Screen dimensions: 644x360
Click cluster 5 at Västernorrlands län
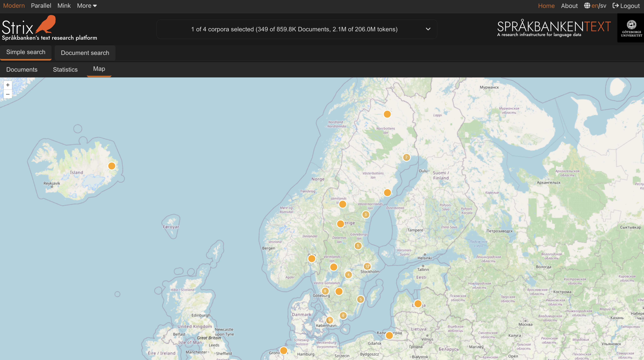click(366, 214)
